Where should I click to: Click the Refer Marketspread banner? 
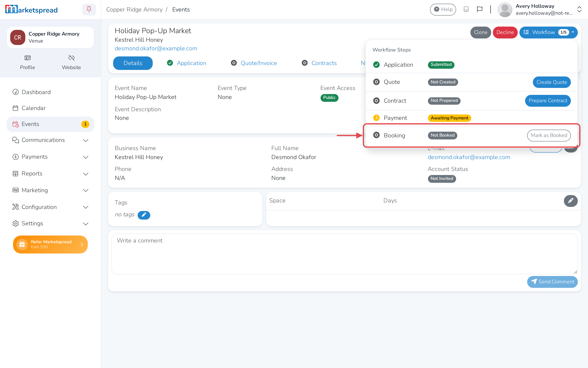click(50, 244)
